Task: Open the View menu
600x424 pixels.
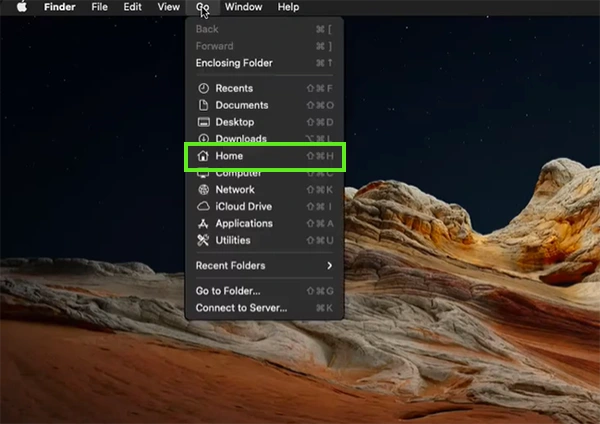Action: tap(168, 7)
